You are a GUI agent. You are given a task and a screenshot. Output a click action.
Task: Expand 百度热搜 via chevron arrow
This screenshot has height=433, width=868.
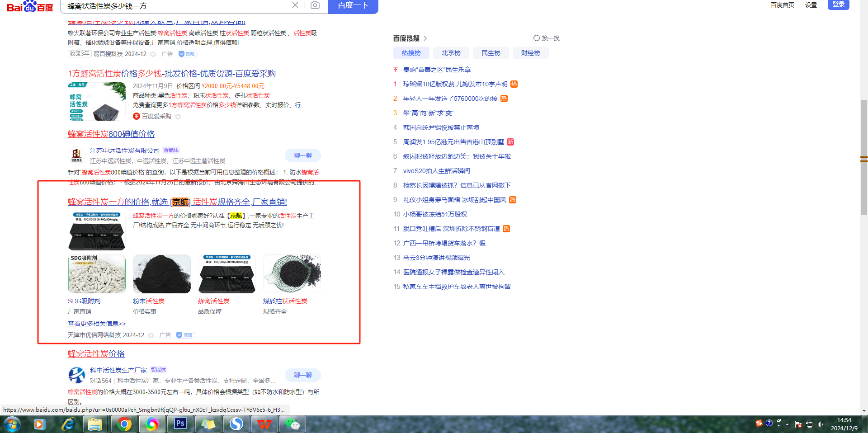pos(425,38)
